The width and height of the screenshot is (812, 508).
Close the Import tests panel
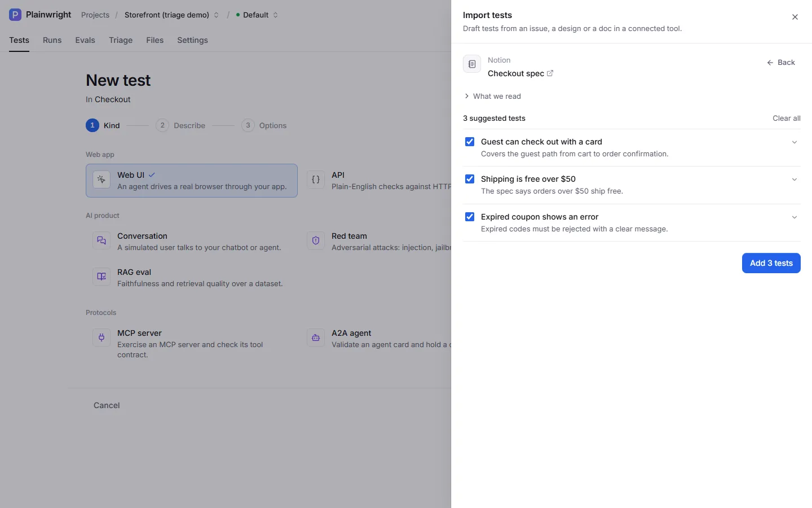click(x=795, y=17)
